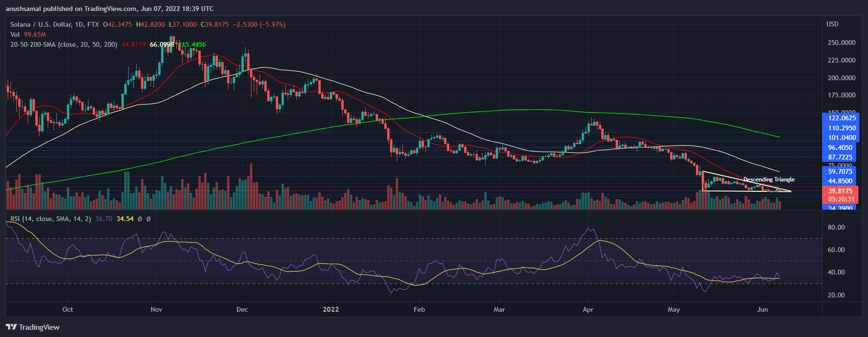Click the 101.0400 price level label
The width and height of the screenshot is (868, 337).
click(x=841, y=137)
